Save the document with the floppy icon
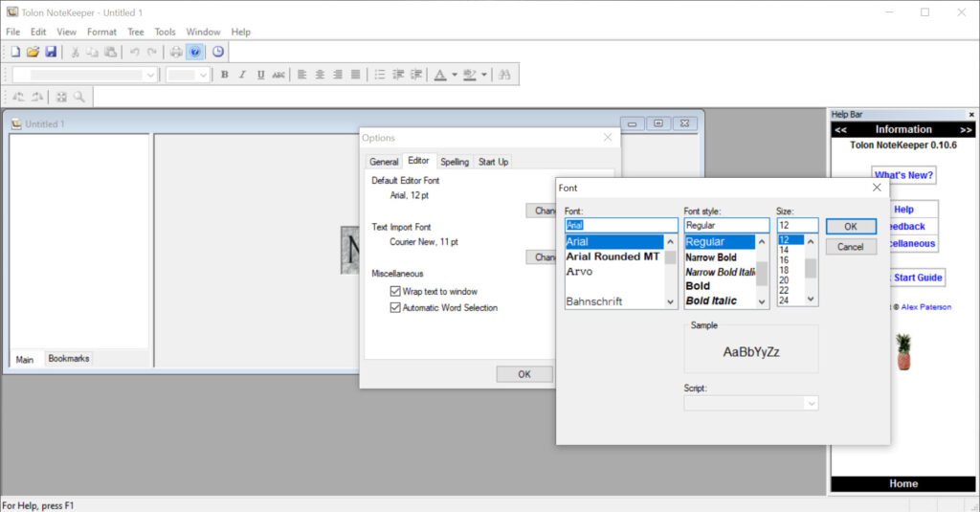 coord(51,52)
